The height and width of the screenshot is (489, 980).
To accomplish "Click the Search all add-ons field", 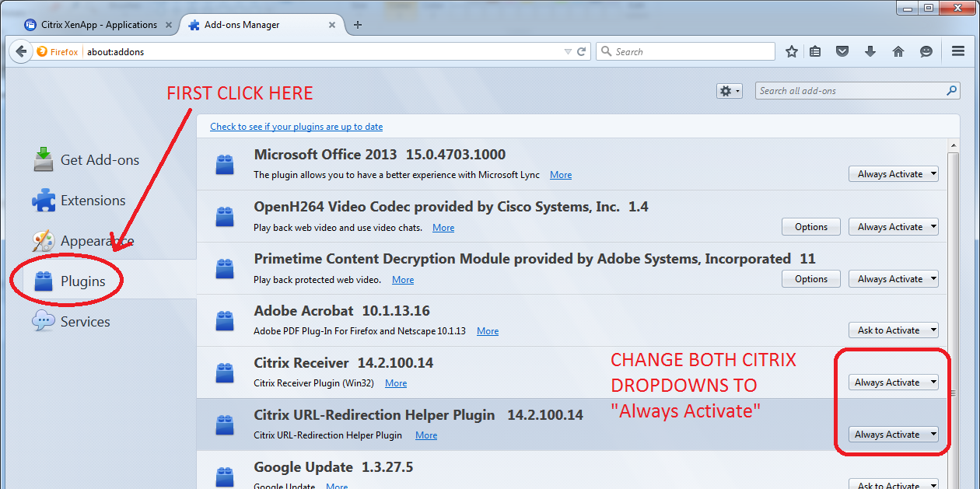I will click(850, 91).
